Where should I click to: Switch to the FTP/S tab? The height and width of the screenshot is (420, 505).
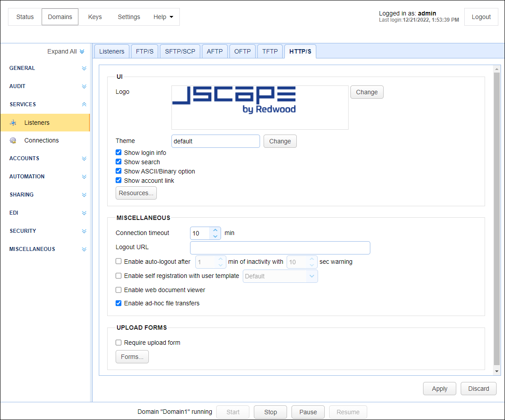(144, 51)
